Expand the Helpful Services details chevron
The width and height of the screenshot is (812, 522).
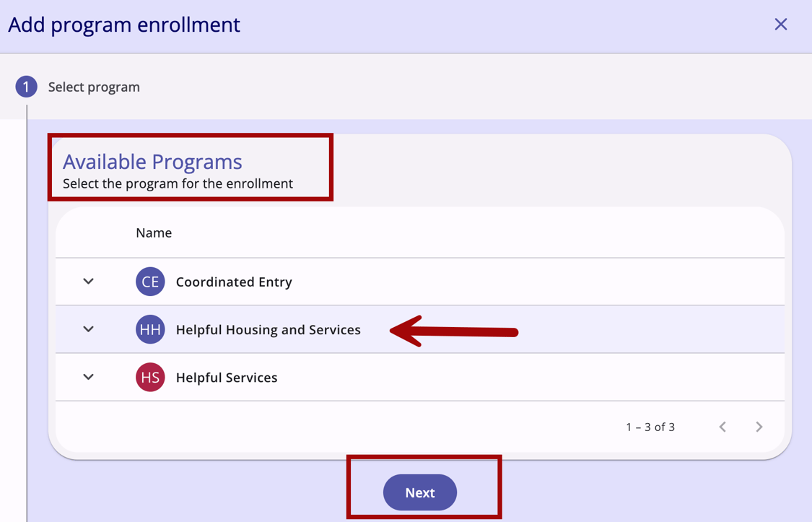click(87, 377)
